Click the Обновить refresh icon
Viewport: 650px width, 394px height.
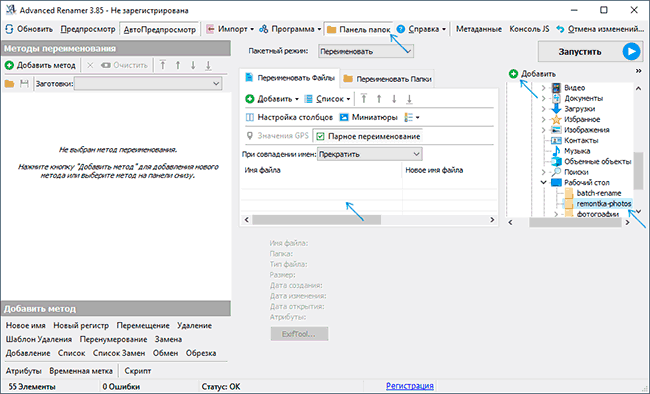(9, 29)
